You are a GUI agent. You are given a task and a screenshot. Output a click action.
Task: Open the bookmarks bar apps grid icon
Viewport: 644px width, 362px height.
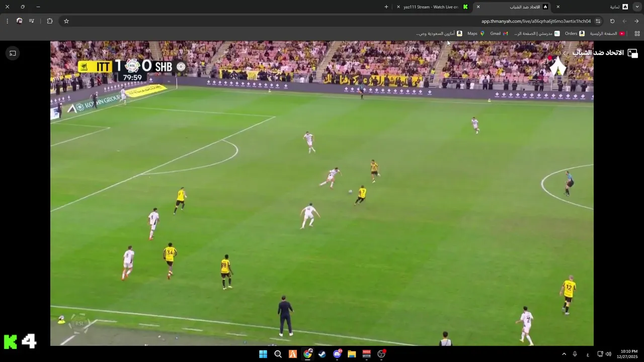pyautogui.click(x=637, y=34)
